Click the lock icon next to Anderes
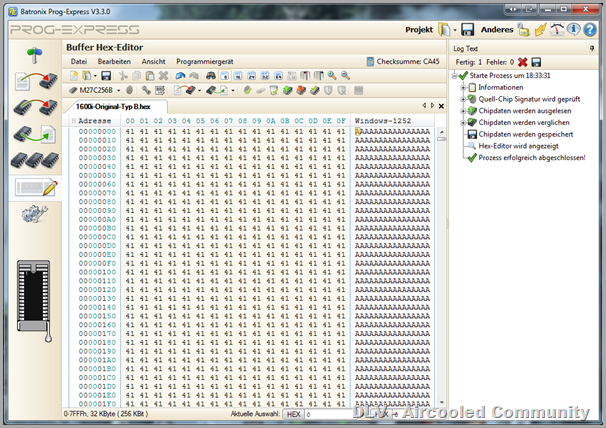The height and width of the screenshot is (428, 606). [523, 29]
